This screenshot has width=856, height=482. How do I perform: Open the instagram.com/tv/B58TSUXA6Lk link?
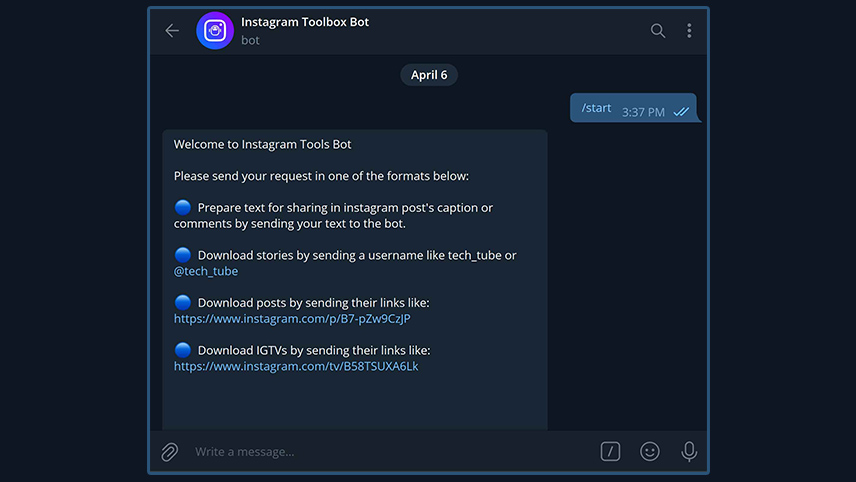[x=296, y=366]
